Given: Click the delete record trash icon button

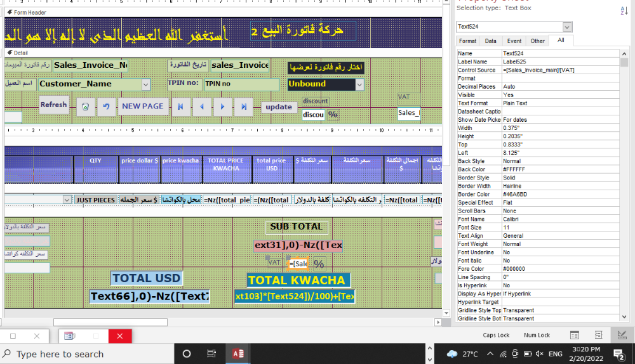Looking at the screenshot, I should (x=86, y=107).
